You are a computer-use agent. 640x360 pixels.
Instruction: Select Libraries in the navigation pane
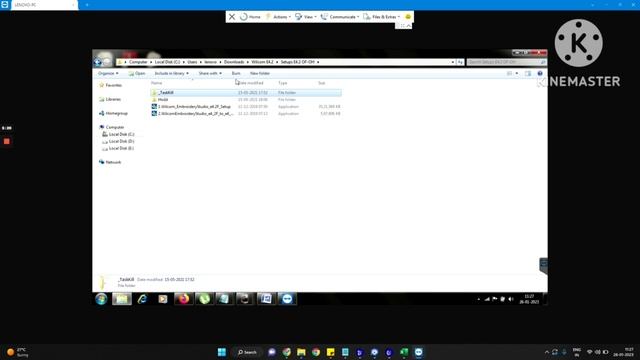(110, 99)
